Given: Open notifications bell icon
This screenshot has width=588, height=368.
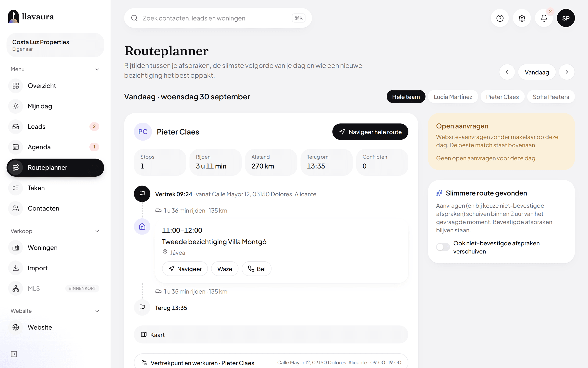Looking at the screenshot, I should [x=544, y=18].
